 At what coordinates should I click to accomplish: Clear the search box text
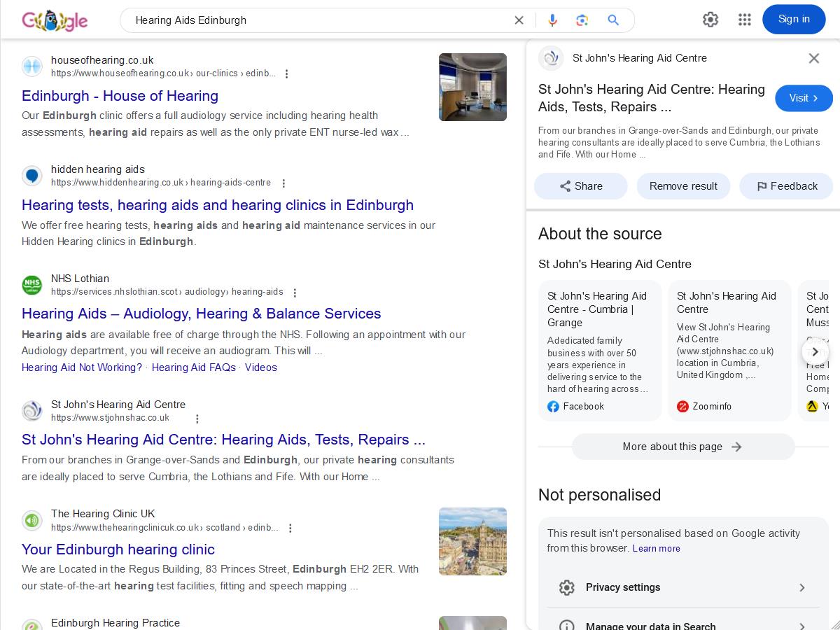(x=519, y=20)
